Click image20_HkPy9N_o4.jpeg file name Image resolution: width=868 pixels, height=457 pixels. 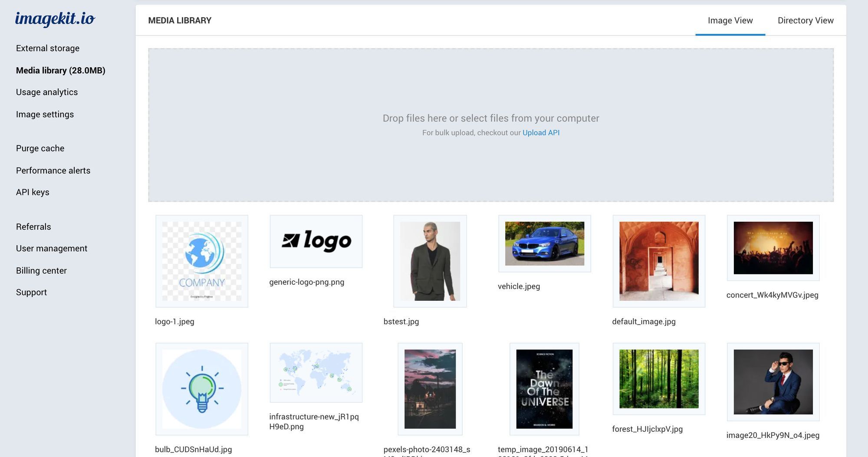[x=773, y=435]
